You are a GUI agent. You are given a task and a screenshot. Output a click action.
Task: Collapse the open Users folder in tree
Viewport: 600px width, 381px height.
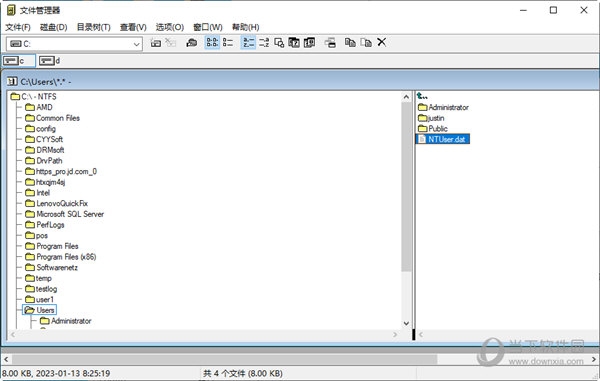(39, 310)
